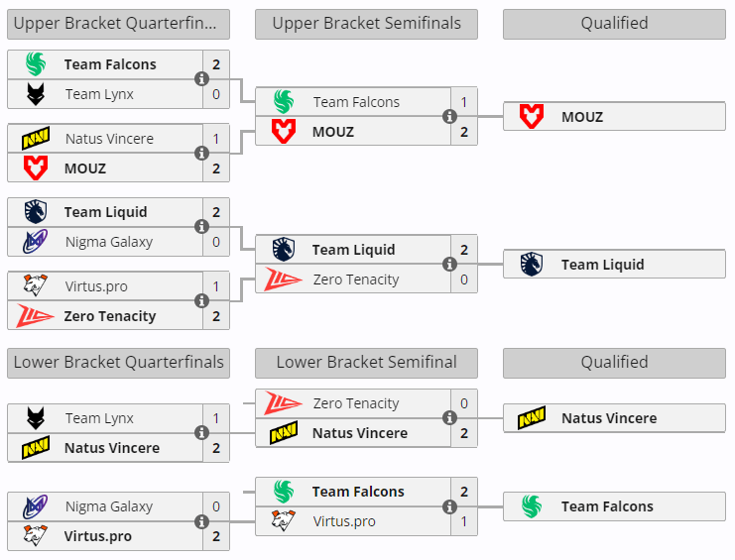
Task: Open info icon for Virtus.pro vs Zero Tenacity
Action: 202,301
